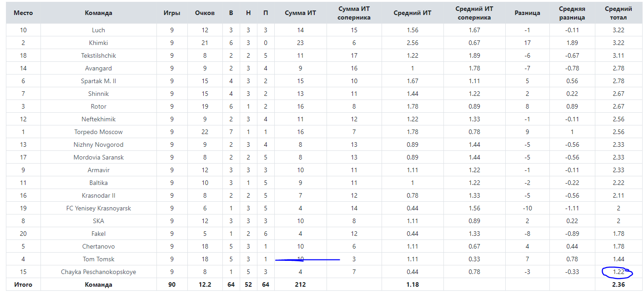Select FC Yenisey Krasnoyarsk team cell
644x299 pixels.
point(98,208)
